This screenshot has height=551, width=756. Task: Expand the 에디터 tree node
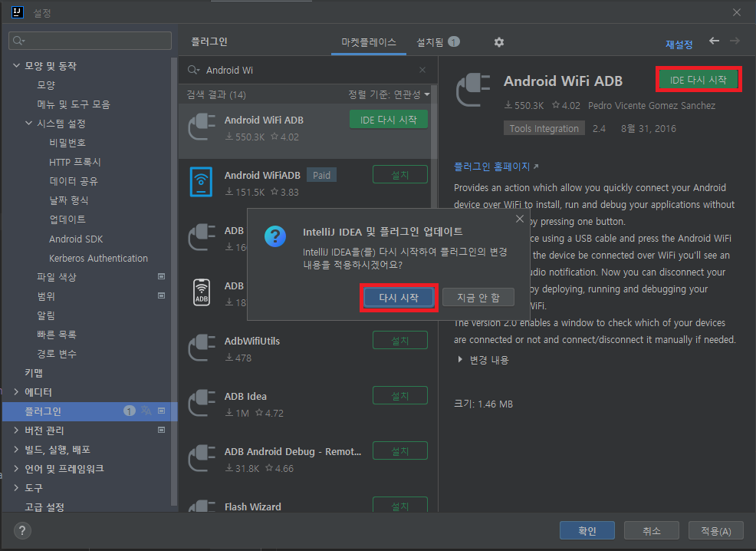click(x=16, y=392)
